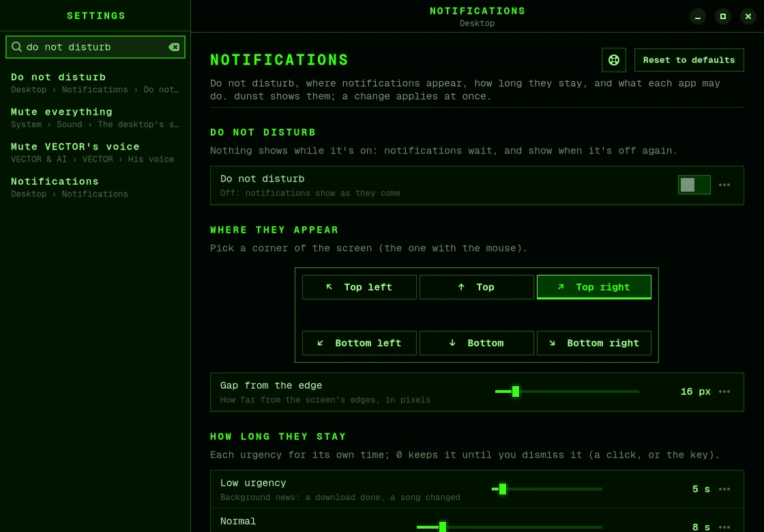Select Top left notification corner
The width and height of the screenshot is (764, 532).
coord(359,287)
